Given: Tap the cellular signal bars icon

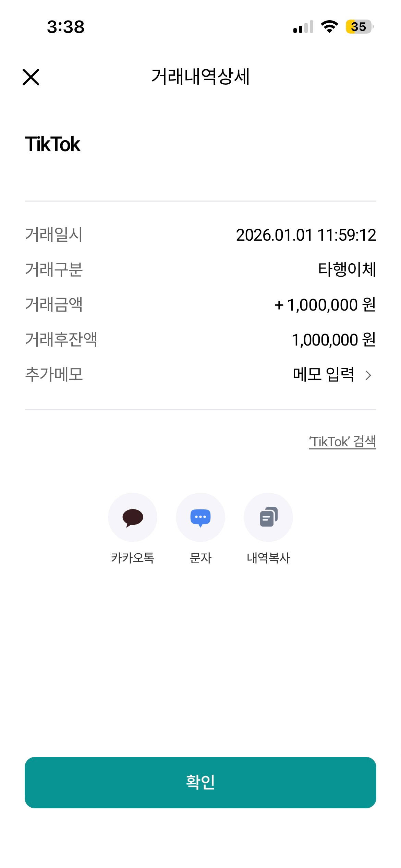Looking at the screenshot, I should (303, 27).
